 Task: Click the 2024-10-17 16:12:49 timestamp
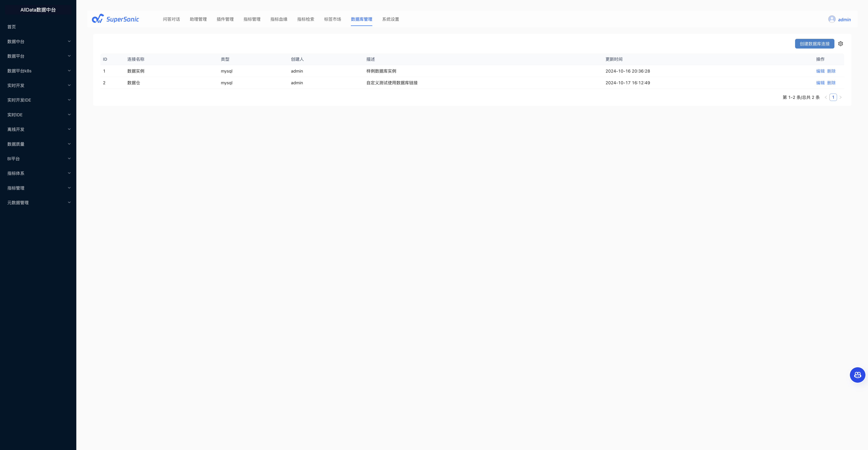click(627, 83)
